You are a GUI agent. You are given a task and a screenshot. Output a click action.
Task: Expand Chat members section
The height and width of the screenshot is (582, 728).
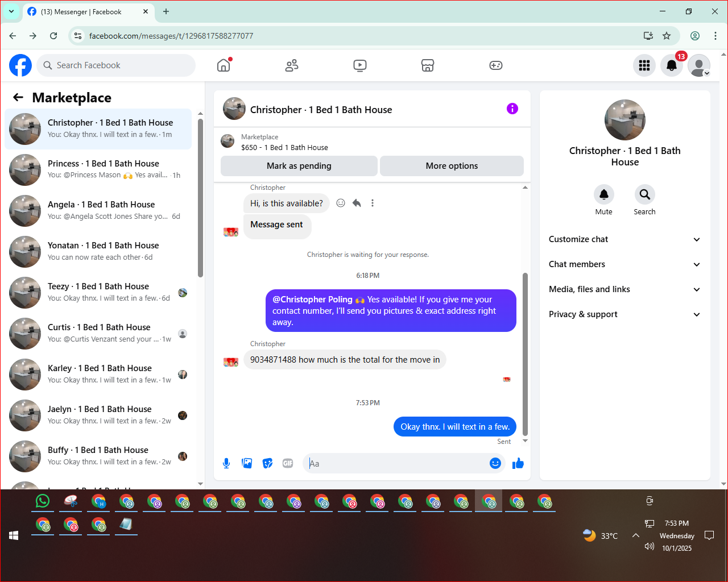625,264
